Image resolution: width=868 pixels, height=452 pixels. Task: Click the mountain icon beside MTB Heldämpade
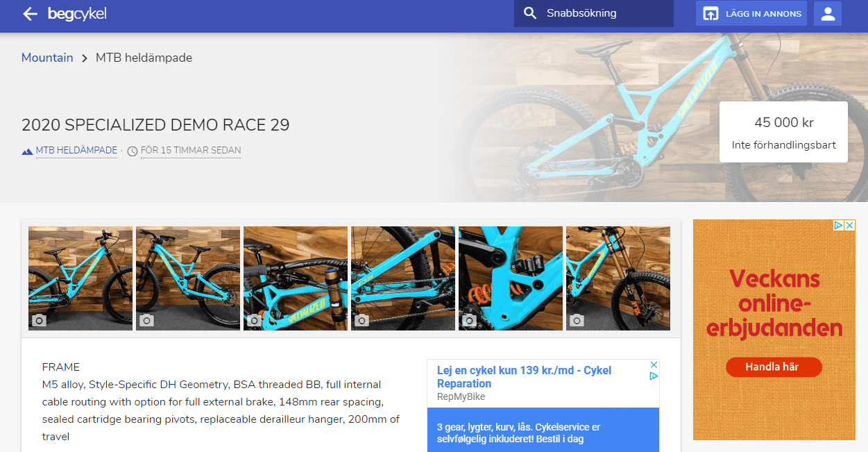pos(27,151)
